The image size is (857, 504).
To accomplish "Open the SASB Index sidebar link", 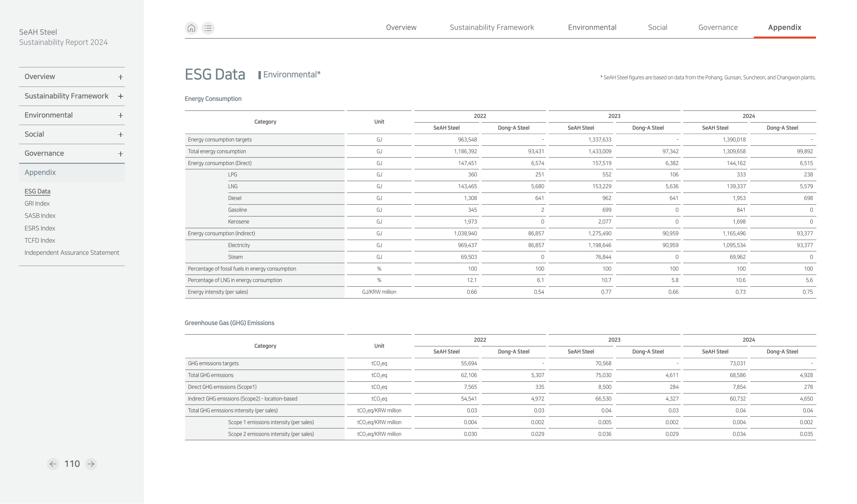I will point(40,216).
